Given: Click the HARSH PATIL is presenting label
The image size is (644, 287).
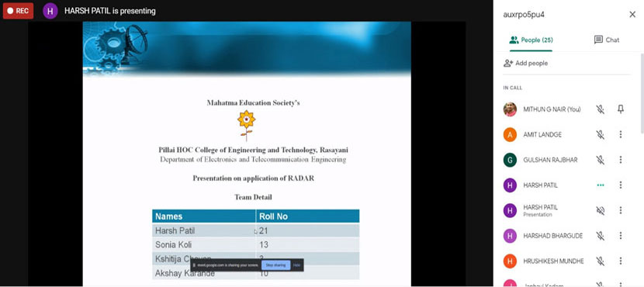Looking at the screenshot, I should [x=110, y=11].
